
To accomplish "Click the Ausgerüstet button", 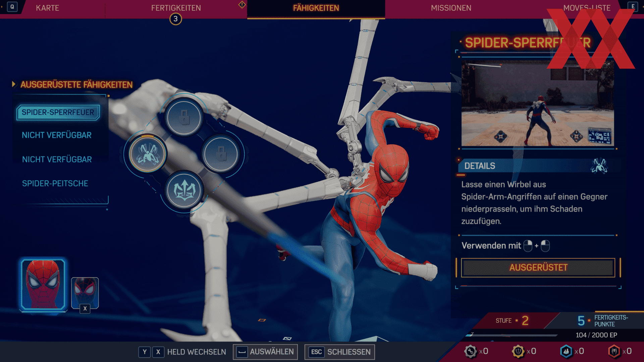I will coord(538,267).
